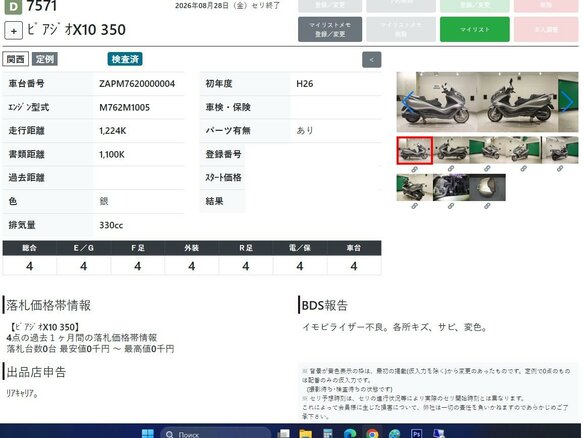Show the next bike photo with right arrow
This screenshot has width=584, height=438.
tap(567, 101)
